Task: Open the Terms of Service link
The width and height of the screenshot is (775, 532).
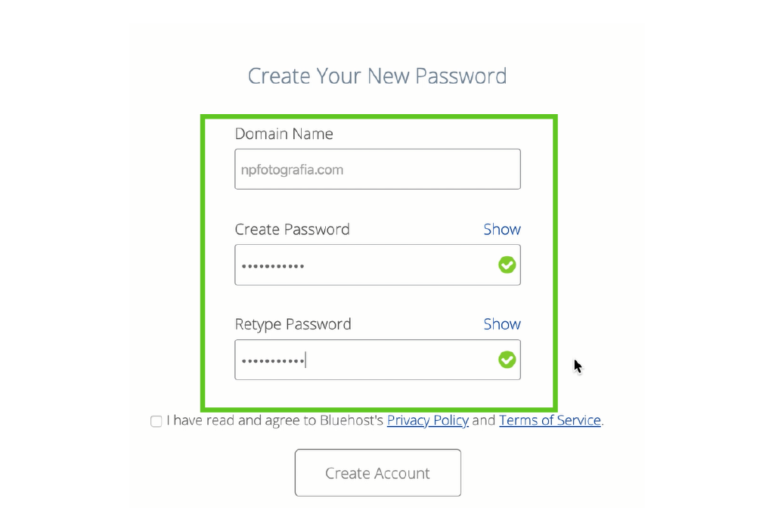Action: click(550, 420)
